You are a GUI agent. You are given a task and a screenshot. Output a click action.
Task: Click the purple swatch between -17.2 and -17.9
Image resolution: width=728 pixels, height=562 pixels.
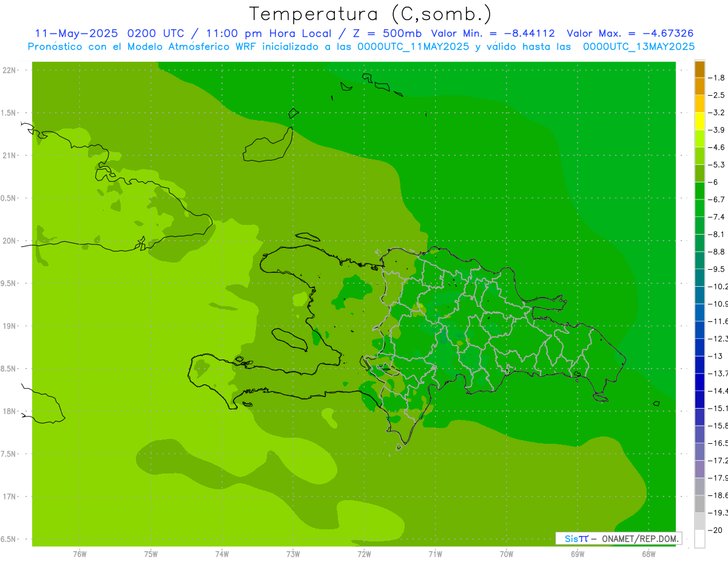point(699,469)
